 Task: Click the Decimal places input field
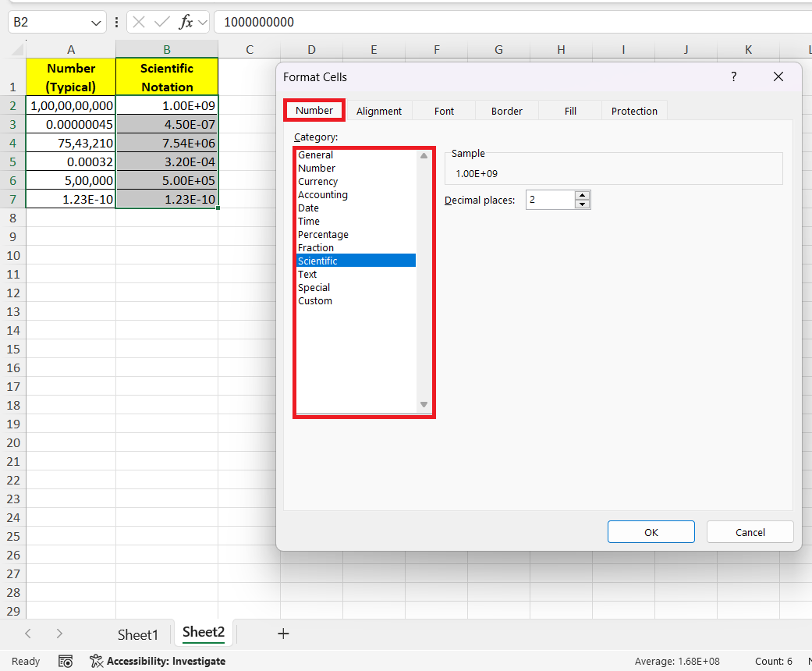(550, 200)
